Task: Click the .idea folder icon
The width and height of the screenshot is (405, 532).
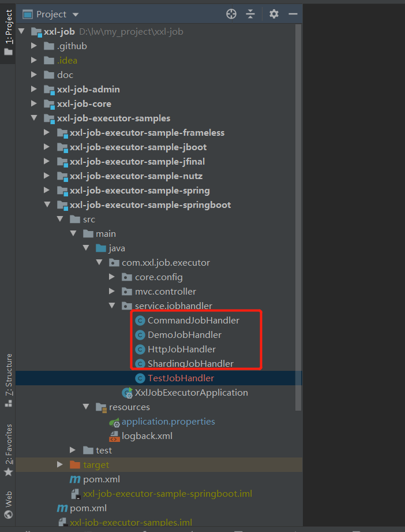Action: pyautogui.click(x=49, y=61)
